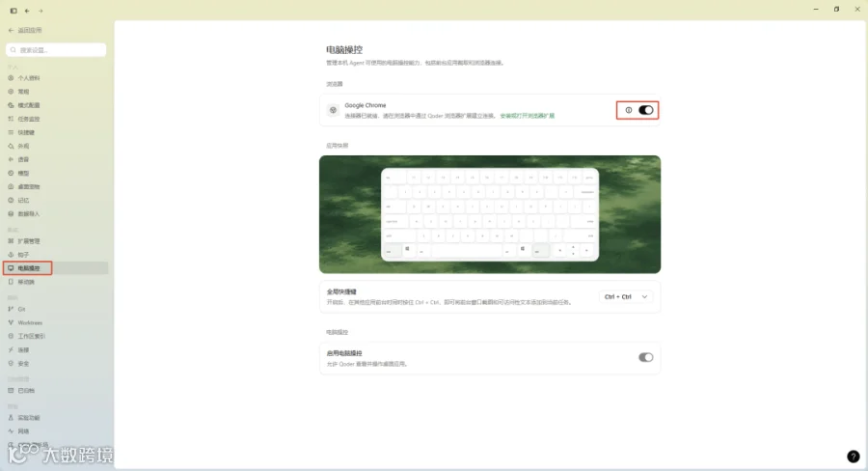This screenshot has height=471, width=868.
Task: Click the 钩子 hooks anchor icon
Action: click(x=11, y=255)
